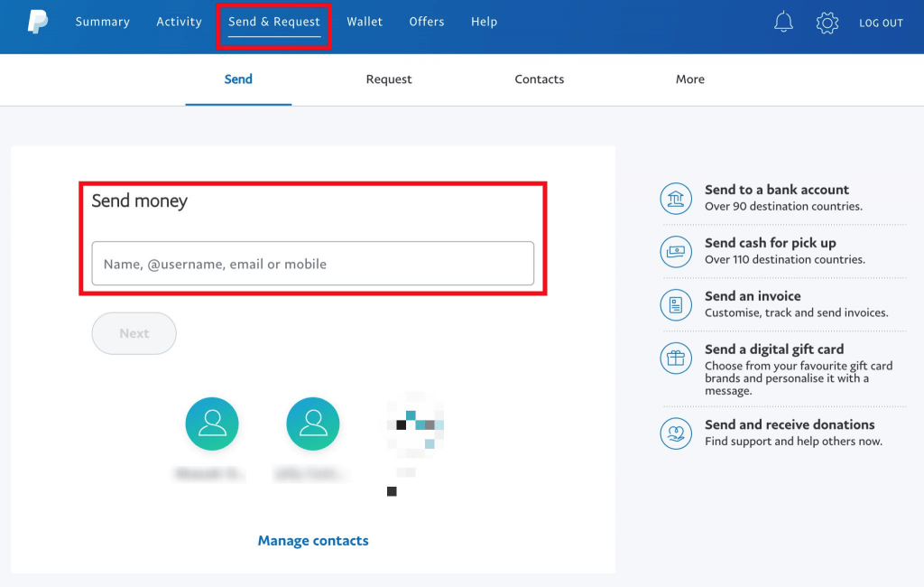Open the Help menu item
Image resolution: width=924 pixels, height=587 pixels.
click(484, 22)
